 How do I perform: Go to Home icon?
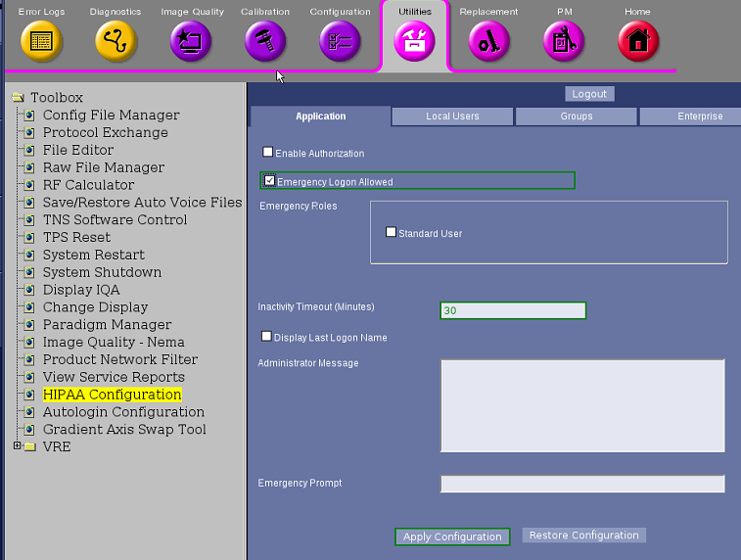coord(637,41)
